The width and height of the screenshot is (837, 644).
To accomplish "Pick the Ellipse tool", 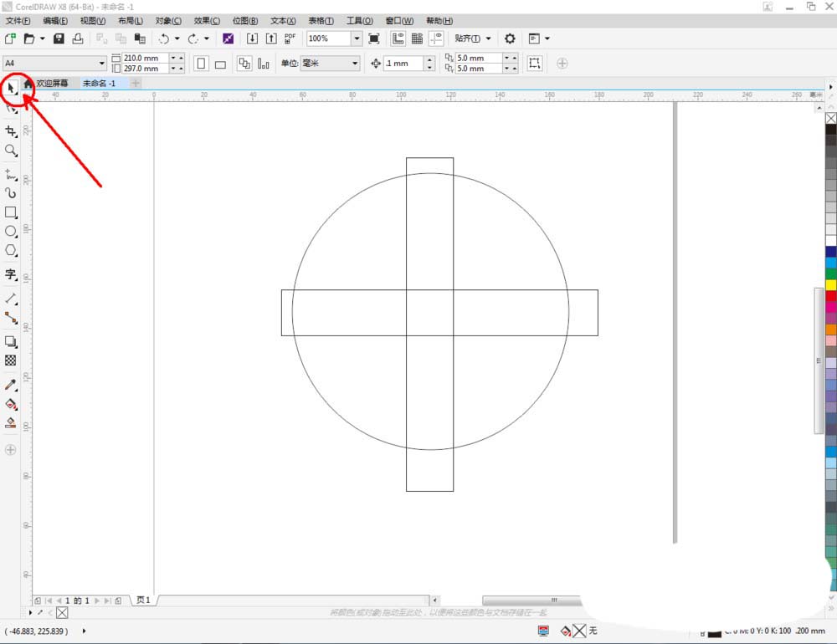I will (11, 232).
